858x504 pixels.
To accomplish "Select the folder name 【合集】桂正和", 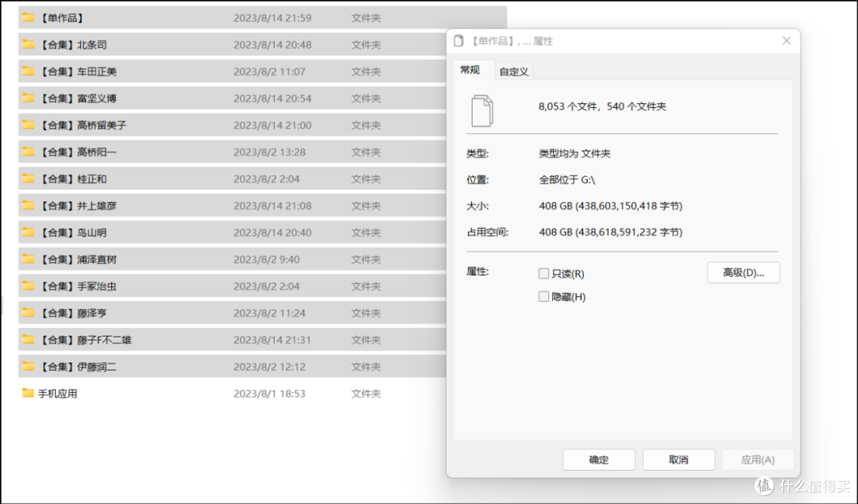I will 73,179.
